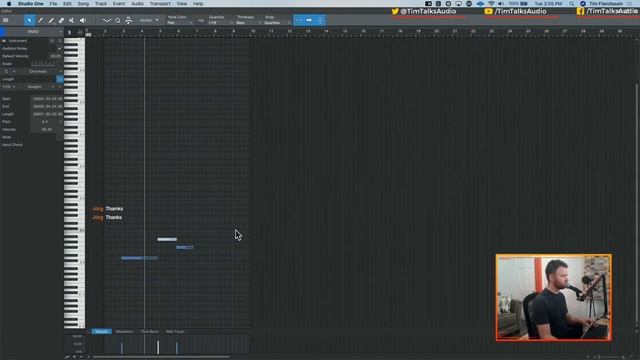
Task: Click the volume icon in macOS menu bar
Action: (x=501, y=4)
